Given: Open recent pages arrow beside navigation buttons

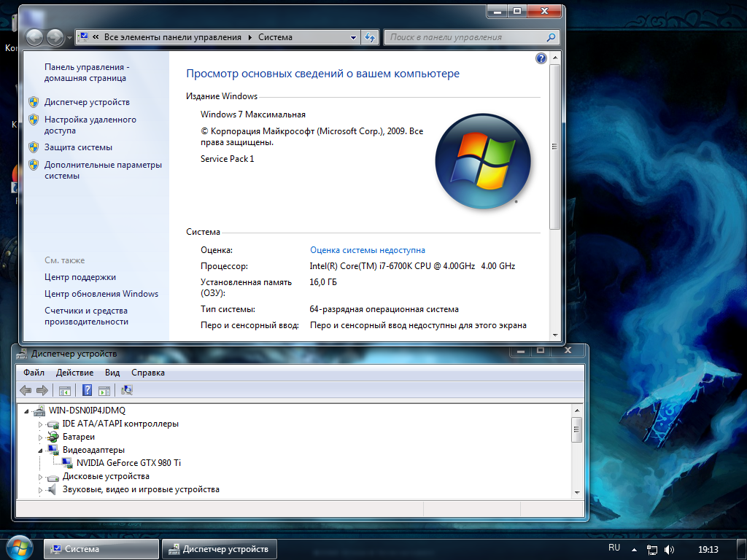Looking at the screenshot, I should pyautogui.click(x=69, y=38).
